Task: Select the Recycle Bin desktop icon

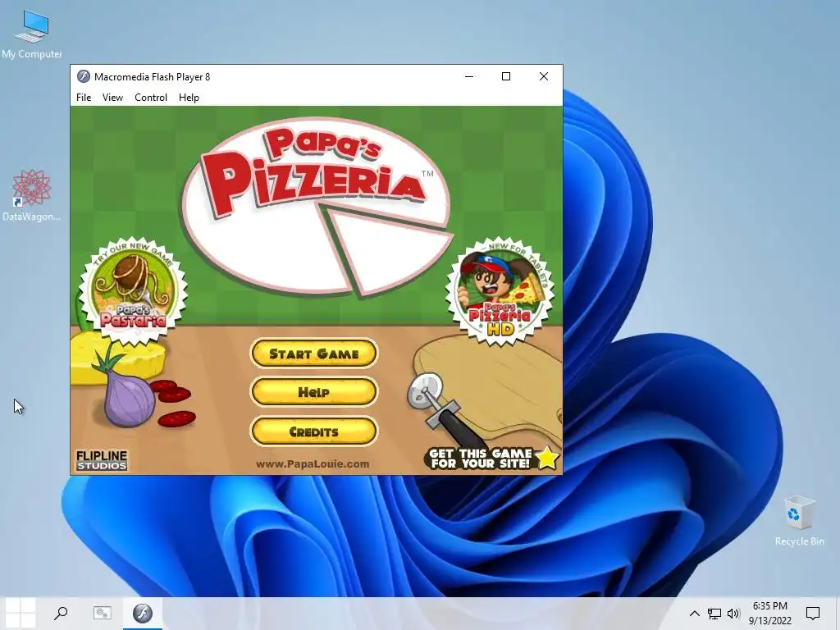Action: pyautogui.click(x=799, y=521)
